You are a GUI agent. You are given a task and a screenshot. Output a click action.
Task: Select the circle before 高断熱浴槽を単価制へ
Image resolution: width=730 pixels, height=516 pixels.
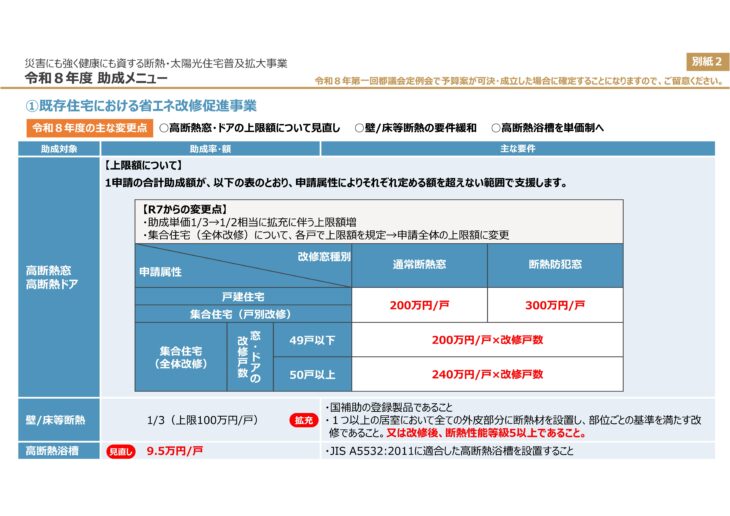pyautogui.click(x=495, y=128)
